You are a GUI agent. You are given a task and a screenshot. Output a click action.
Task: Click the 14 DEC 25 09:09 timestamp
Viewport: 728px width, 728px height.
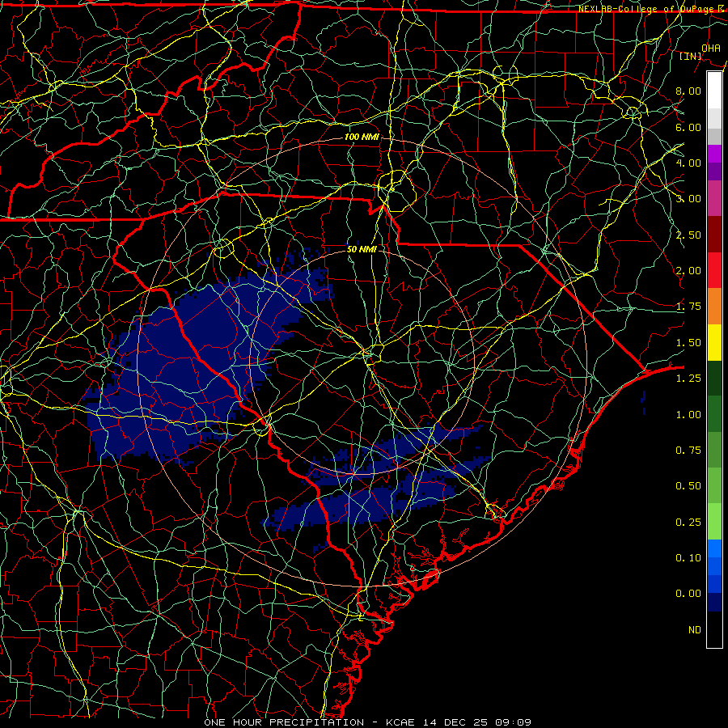click(x=477, y=722)
